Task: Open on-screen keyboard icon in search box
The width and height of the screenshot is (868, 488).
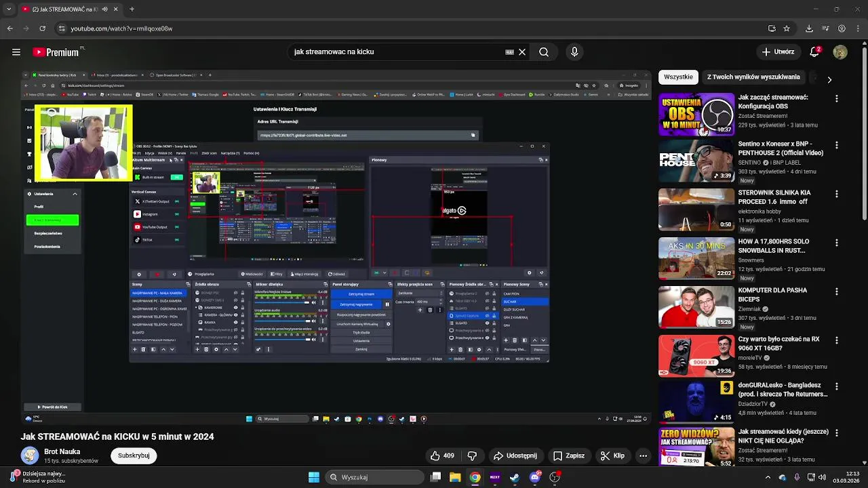Action: pyautogui.click(x=509, y=52)
